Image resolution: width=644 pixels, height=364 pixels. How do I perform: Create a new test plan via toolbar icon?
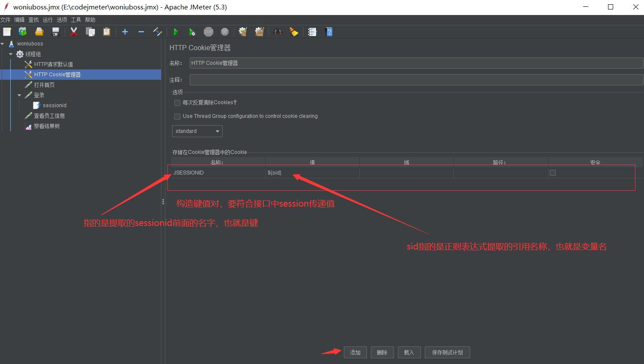7,32
